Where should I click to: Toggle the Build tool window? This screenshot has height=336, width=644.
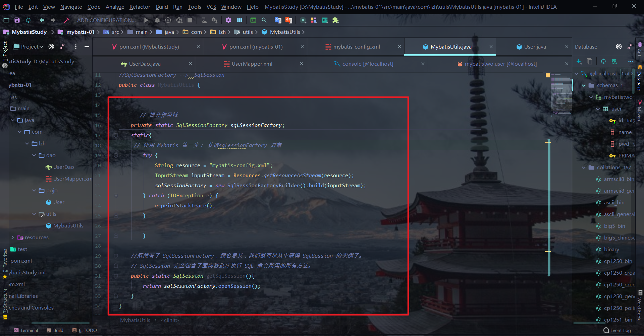pos(55,330)
